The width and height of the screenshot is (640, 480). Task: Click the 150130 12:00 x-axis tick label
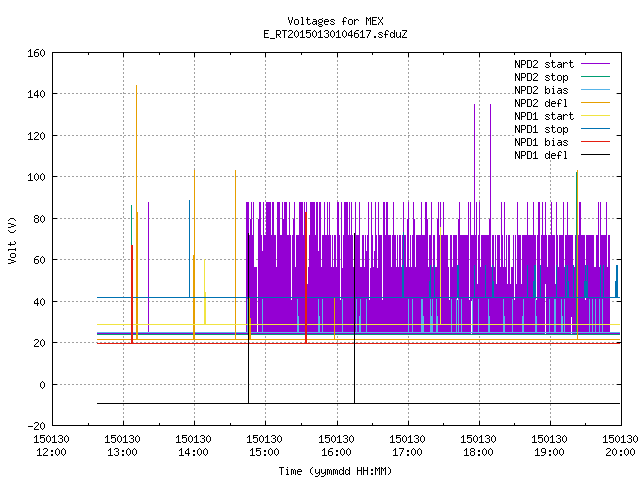click(x=51, y=446)
